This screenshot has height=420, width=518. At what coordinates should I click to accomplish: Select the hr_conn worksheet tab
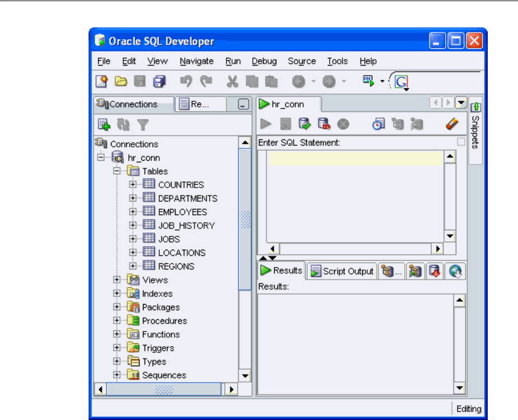point(288,104)
